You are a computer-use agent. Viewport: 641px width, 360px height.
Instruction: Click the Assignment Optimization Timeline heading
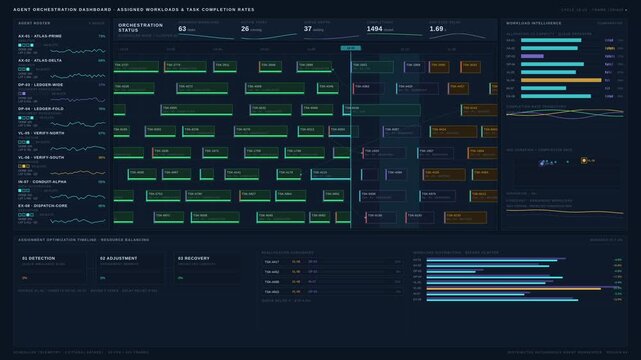[83, 240]
